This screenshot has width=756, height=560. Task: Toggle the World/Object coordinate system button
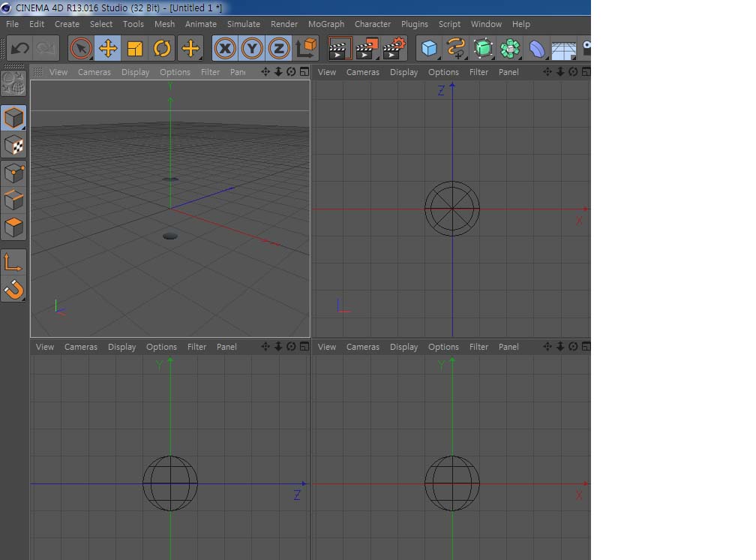[x=306, y=48]
